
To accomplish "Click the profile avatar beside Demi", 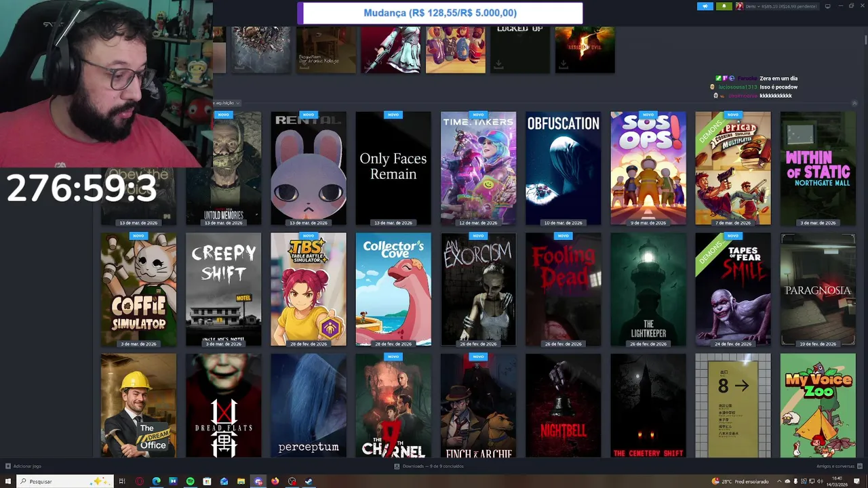I will (739, 6).
